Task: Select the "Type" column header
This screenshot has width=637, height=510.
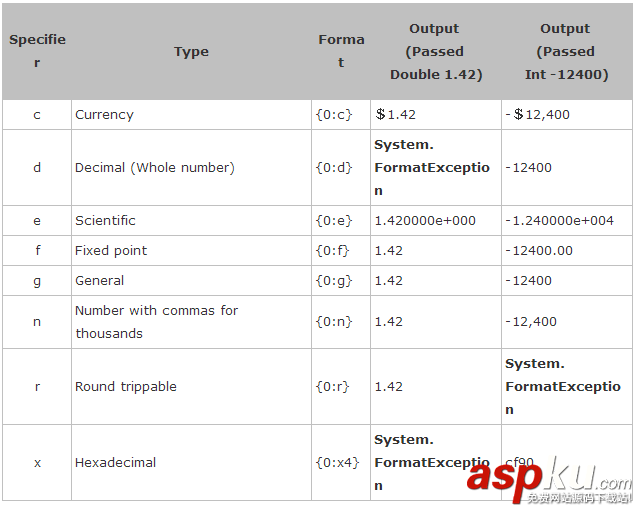Action: (x=191, y=52)
